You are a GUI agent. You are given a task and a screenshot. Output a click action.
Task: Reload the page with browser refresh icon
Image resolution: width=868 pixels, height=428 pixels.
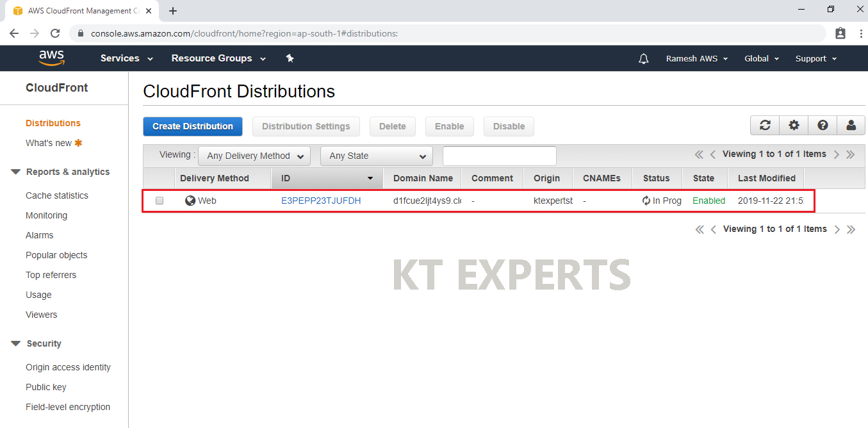tap(55, 33)
